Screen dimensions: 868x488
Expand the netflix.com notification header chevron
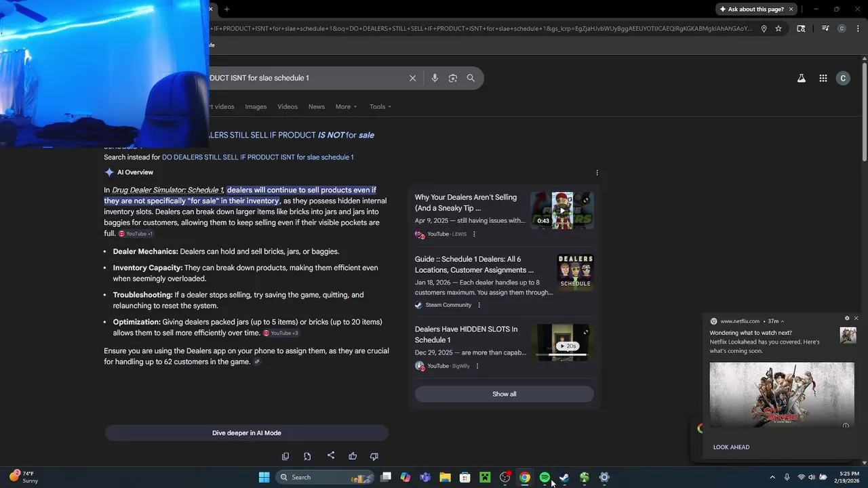coord(782,321)
